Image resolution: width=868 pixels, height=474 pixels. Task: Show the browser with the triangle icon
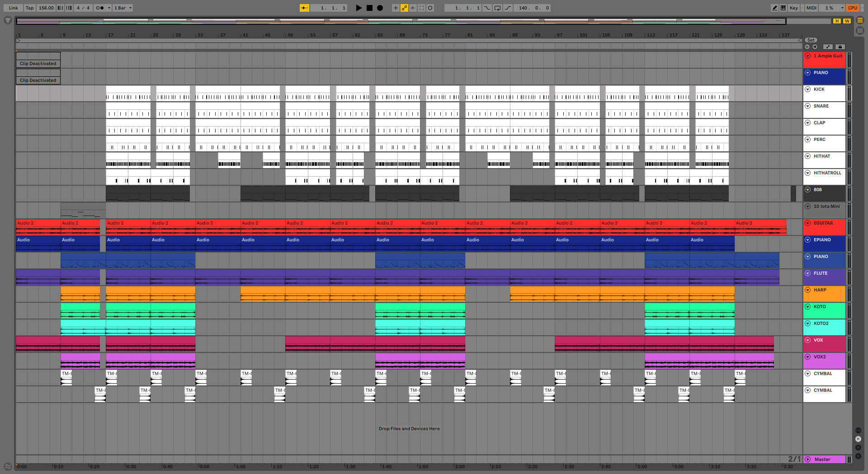[8, 20]
